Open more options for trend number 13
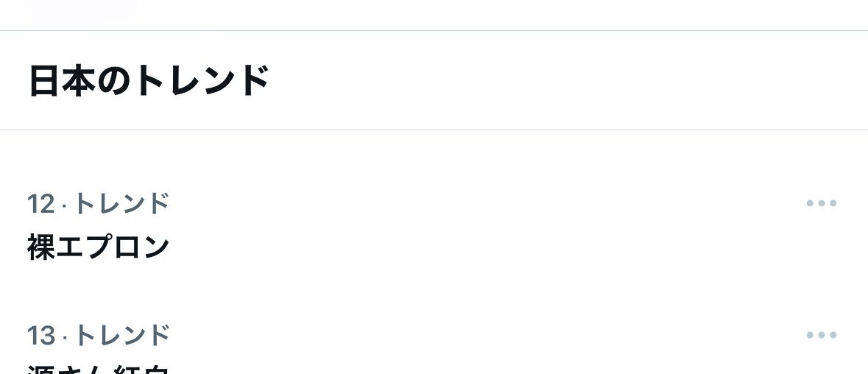 (822, 335)
